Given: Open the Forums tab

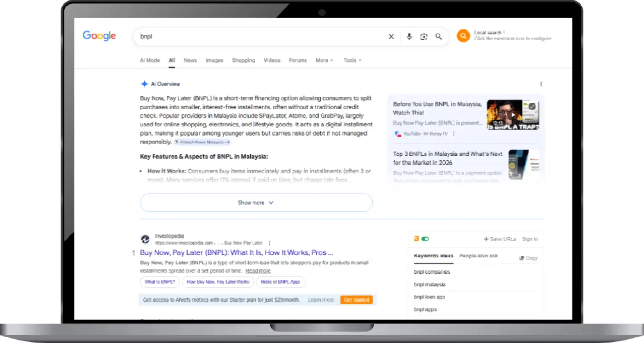Looking at the screenshot, I should (x=298, y=60).
